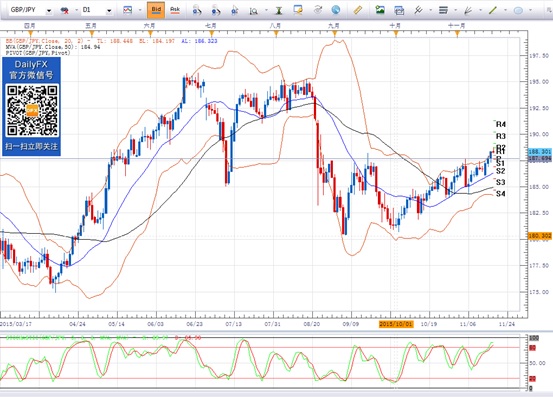Click the second scroll-chart magnifier icon
553x397 pixels.
click(215, 10)
